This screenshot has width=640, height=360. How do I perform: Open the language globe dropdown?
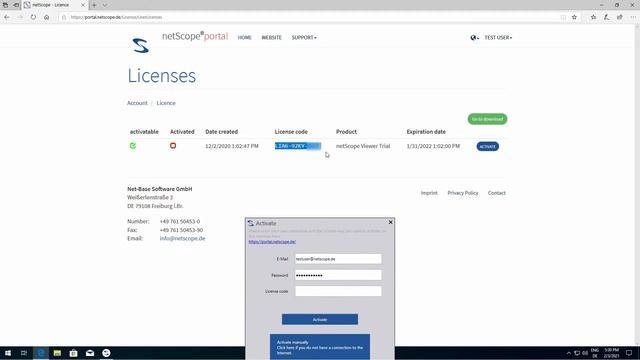[x=474, y=38]
